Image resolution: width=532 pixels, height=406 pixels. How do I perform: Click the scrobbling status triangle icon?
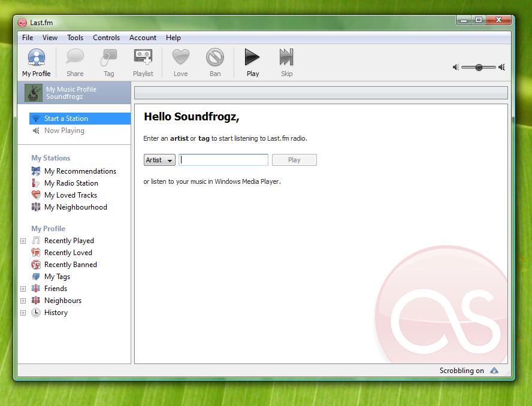point(494,371)
